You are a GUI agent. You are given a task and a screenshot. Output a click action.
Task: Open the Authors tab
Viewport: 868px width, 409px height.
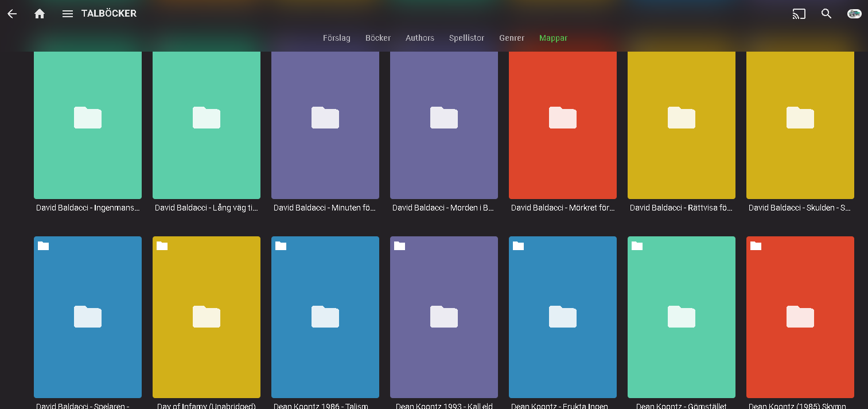click(420, 38)
